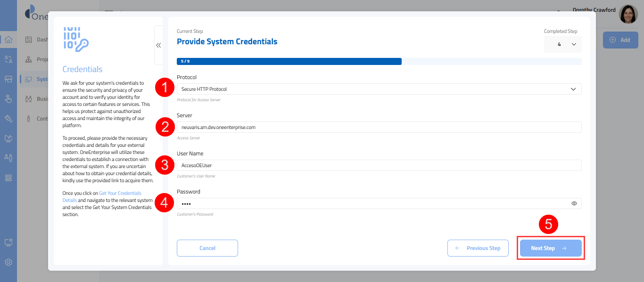The width and height of the screenshot is (644, 282).
Task: Click the hand pointer icon in sidebar
Action: point(8,99)
